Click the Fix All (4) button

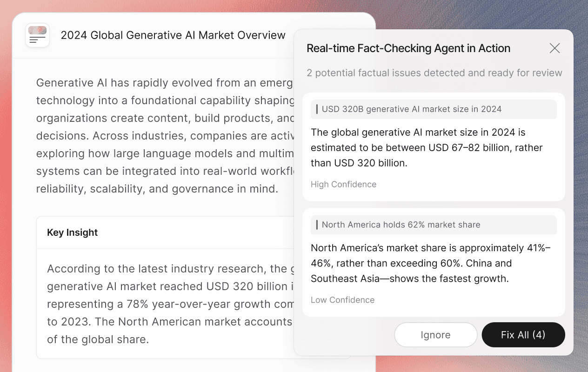pos(523,335)
